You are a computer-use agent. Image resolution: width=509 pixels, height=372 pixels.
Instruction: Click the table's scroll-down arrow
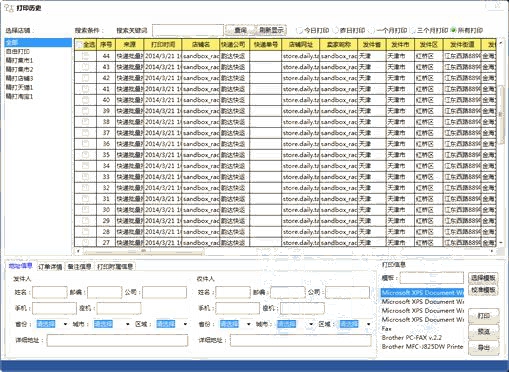501,243
